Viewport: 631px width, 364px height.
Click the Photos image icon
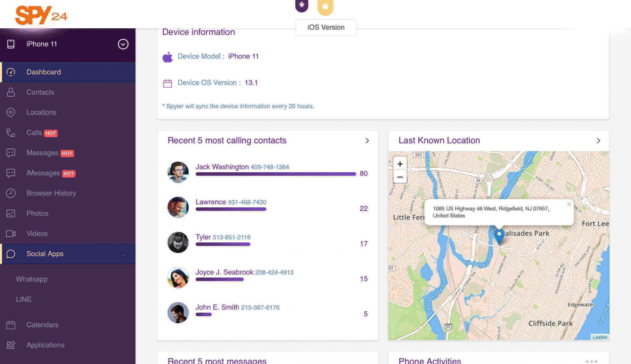[11, 213]
